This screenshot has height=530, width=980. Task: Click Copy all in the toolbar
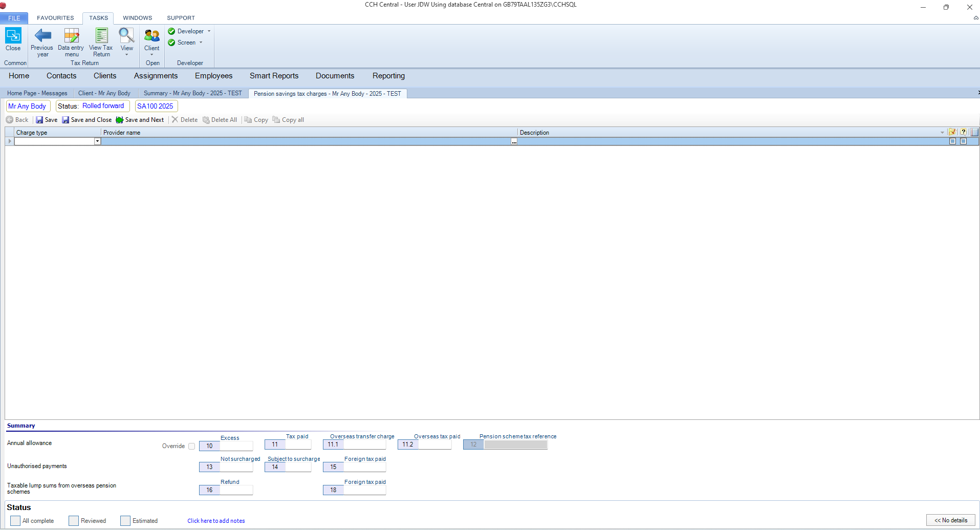coord(288,120)
